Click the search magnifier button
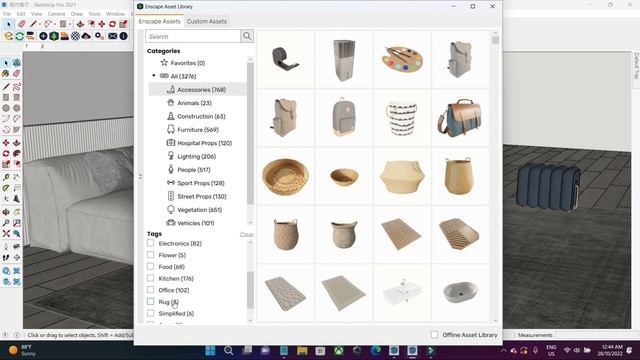This screenshot has height=360, width=640. tap(247, 36)
